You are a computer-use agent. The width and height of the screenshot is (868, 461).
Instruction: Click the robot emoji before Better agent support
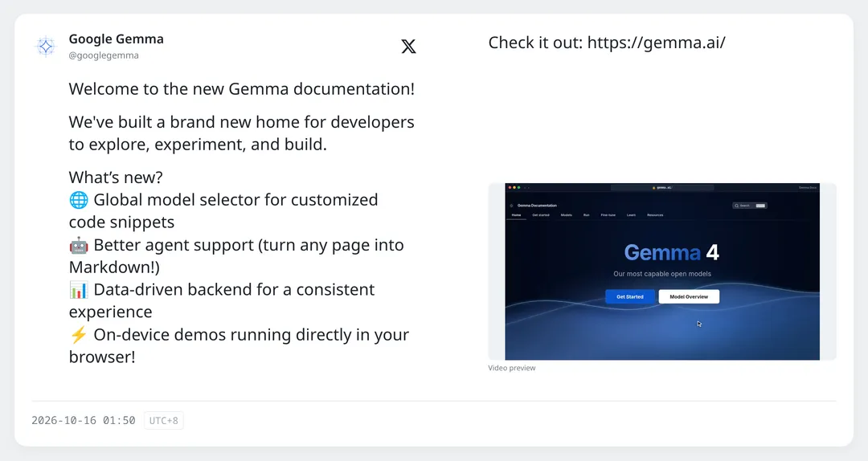pos(79,245)
